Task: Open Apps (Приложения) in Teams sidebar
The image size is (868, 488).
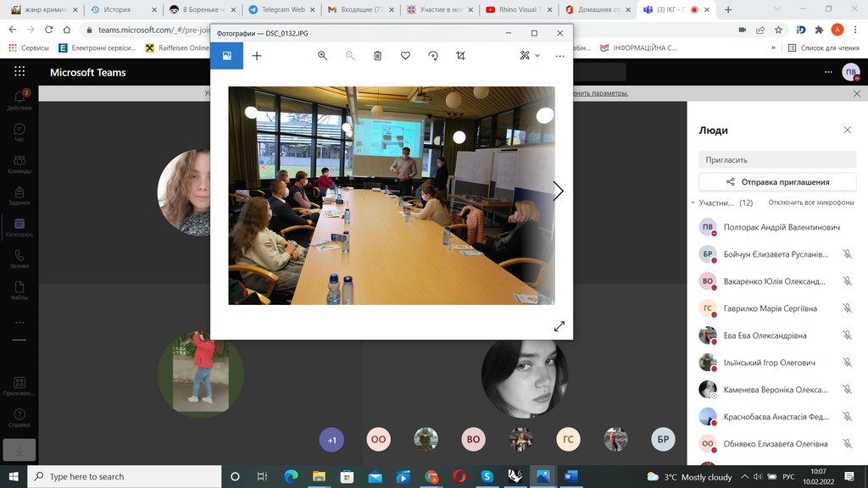Action: click(19, 386)
